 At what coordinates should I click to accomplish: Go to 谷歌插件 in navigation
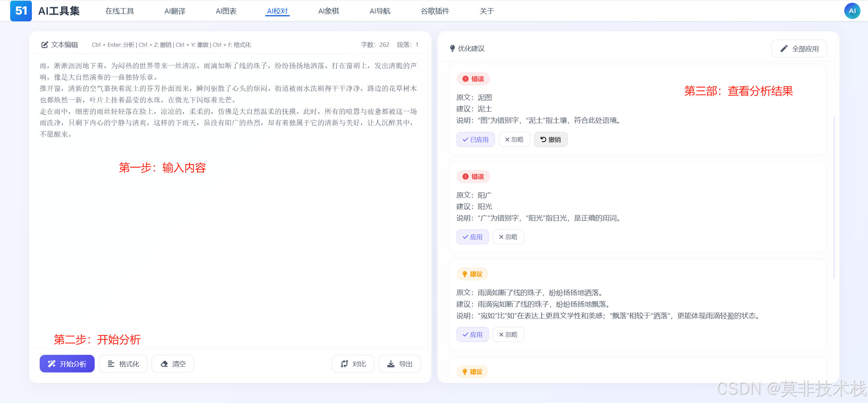(435, 11)
